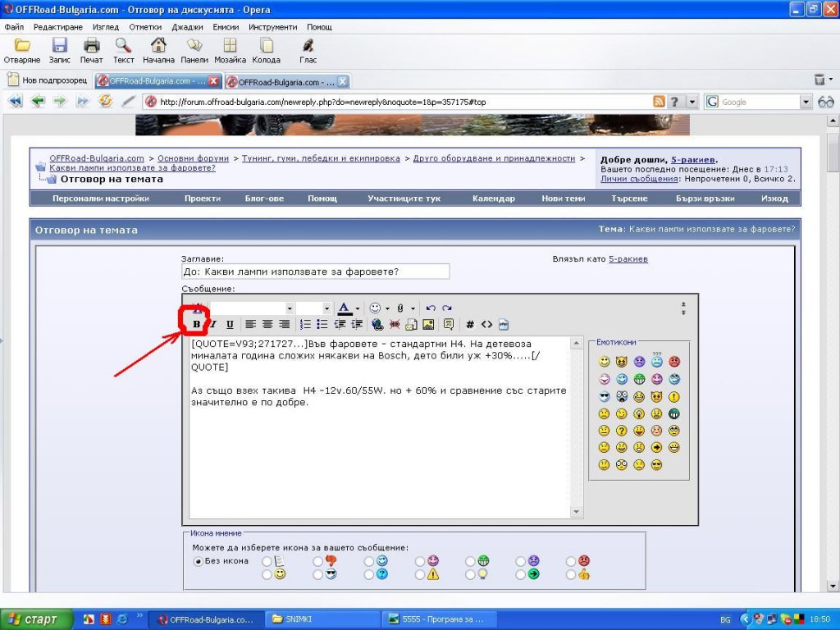840x630 pixels.
Task: Select the yellow warning triangle radio
Action: point(419,575)
